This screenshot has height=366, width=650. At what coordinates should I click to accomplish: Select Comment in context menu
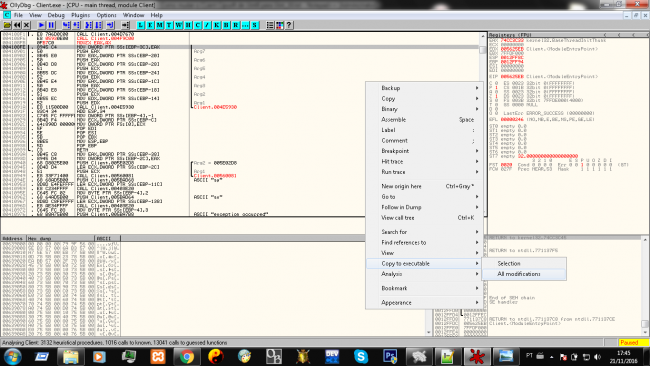[424, 141]
